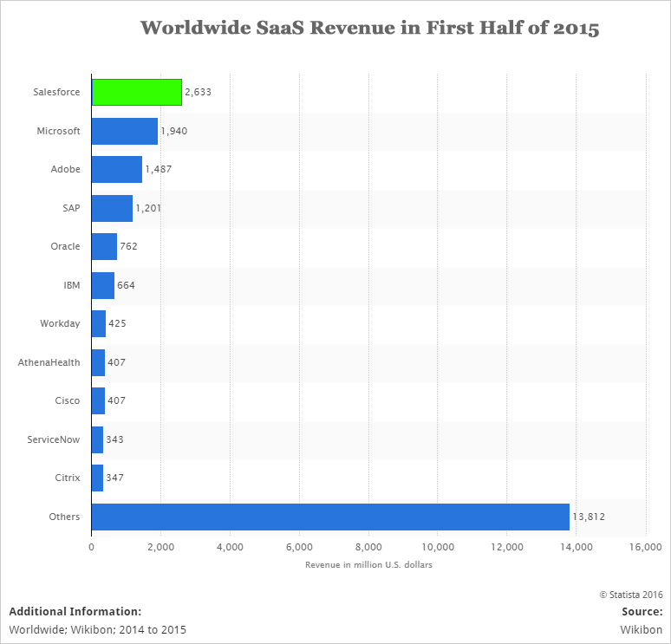Click the 407 label beside Cisco
This screenshot has height=644, width=671.
click(x=116, y=401)
